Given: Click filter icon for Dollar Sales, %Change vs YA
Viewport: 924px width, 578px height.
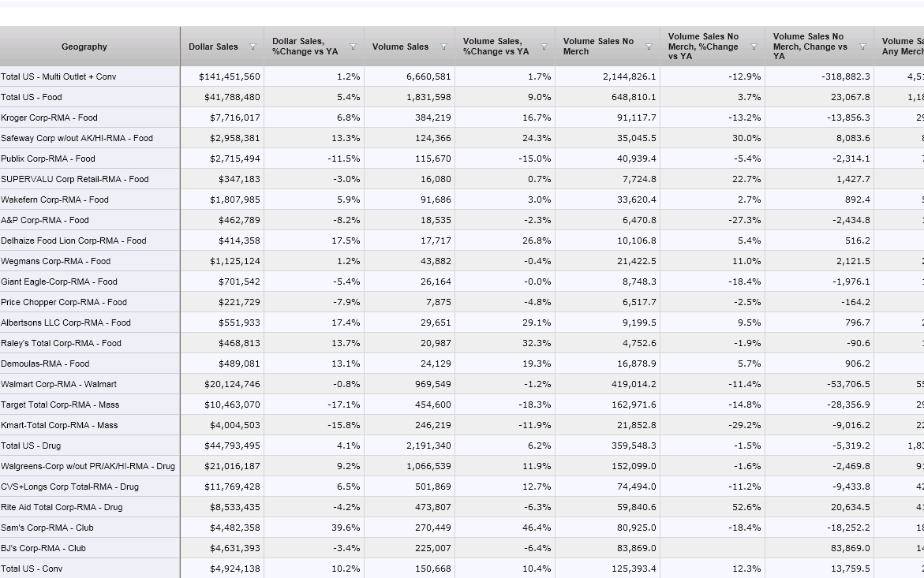Looking at the screenshot, I should 353,47.
